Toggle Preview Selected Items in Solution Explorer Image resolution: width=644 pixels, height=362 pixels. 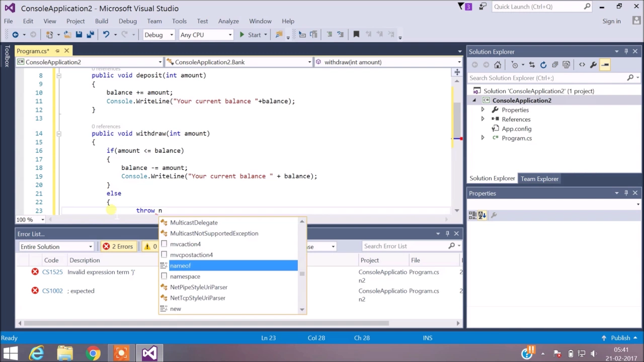[605, 65]
